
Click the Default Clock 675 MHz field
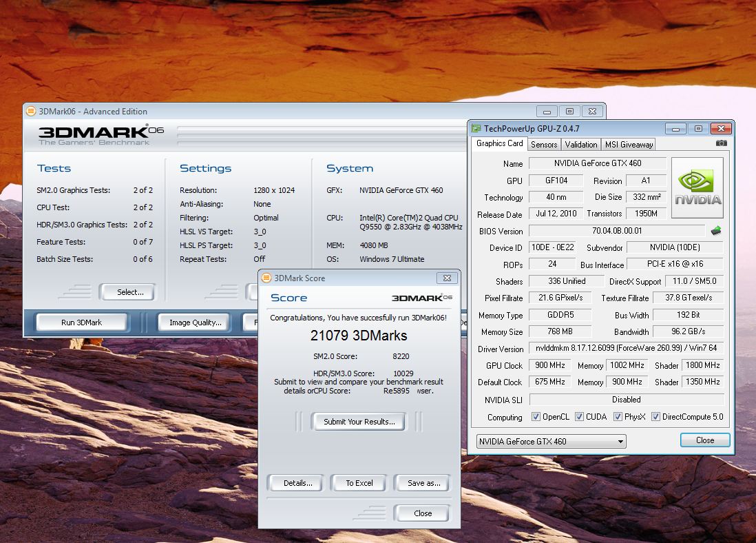click(x=549, y=382)
